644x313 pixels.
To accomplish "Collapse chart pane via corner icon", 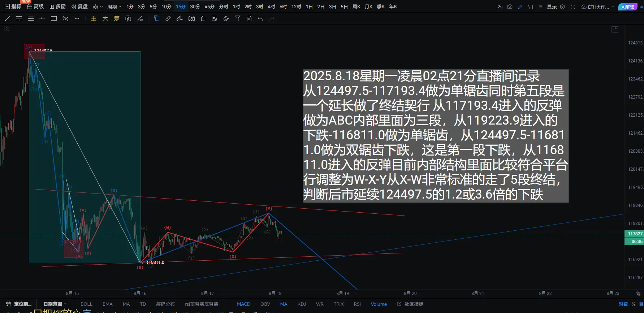I will tap(615, 29).
